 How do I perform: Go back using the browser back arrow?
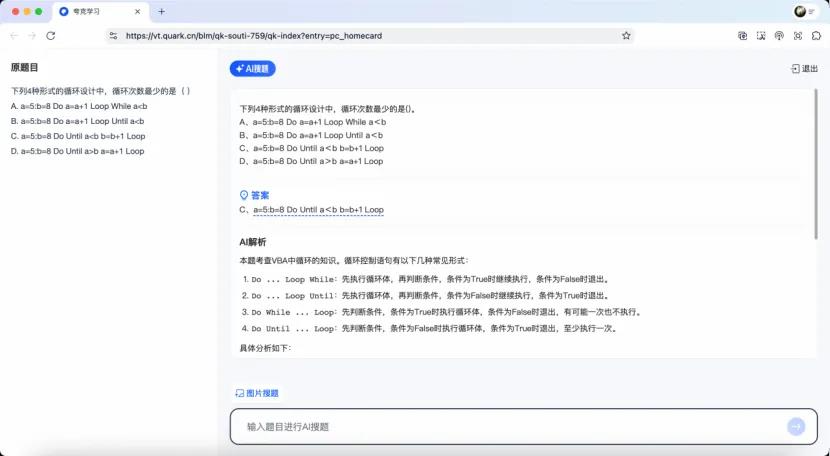[x=14, y=35]
